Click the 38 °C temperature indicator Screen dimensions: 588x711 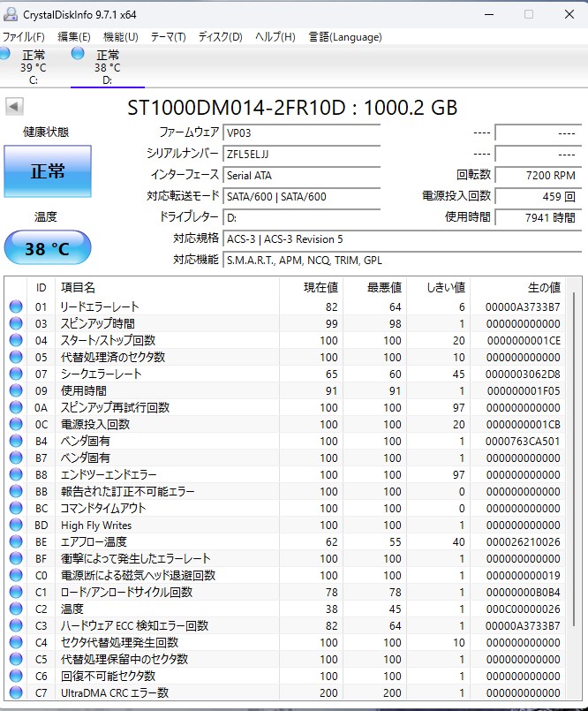point(48,248)
